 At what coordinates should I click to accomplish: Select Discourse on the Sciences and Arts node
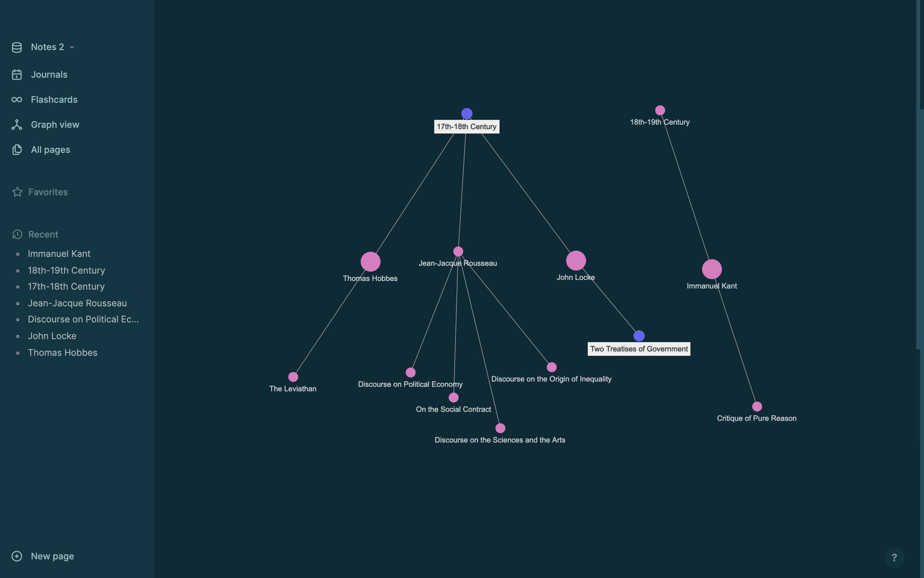point(500,428)
